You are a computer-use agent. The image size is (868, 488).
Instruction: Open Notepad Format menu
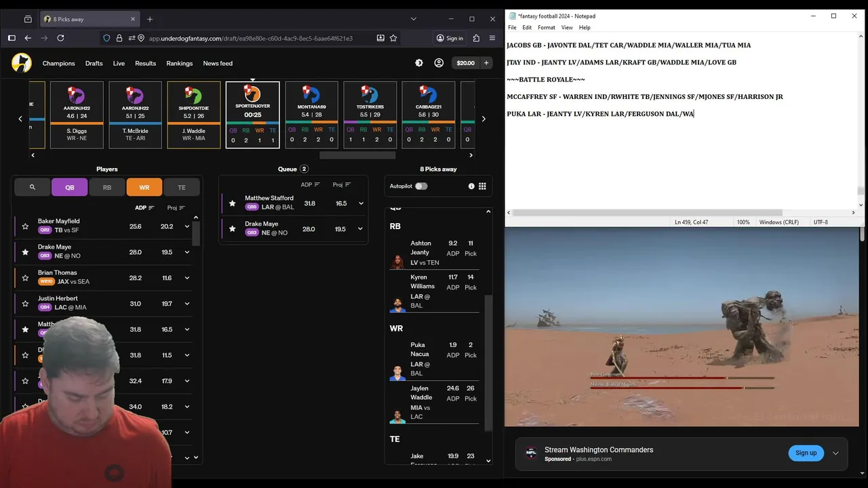[x=547, y=27]
